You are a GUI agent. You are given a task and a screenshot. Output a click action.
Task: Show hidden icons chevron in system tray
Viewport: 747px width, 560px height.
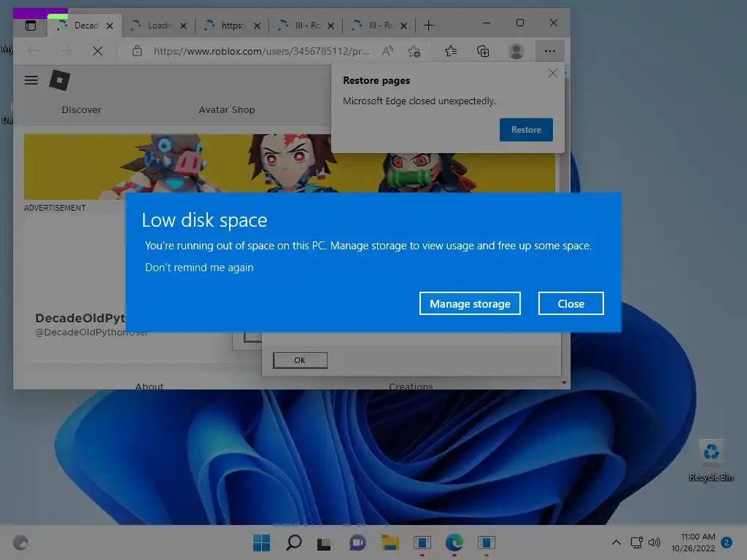pyautogui.click(x=616, y=542)
